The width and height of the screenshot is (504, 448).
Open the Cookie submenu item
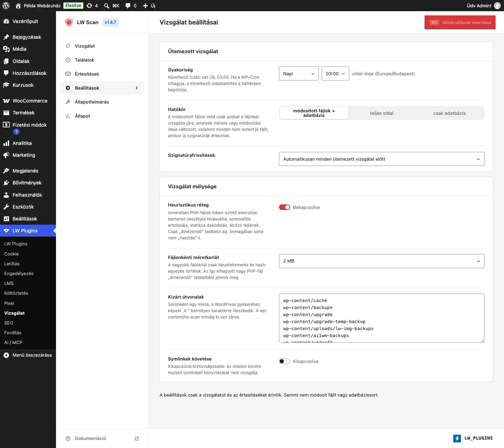12,254
